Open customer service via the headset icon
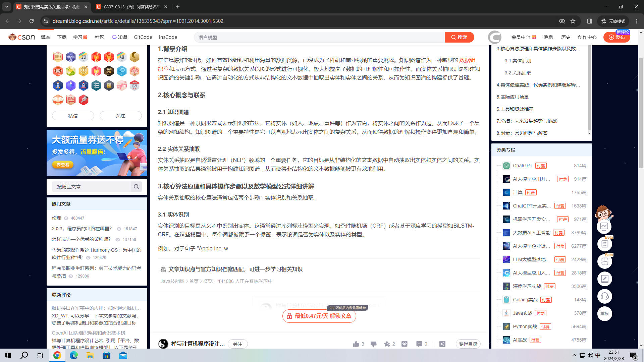The image size is (644, 362). pyautogui.click(x=604, y=296)
